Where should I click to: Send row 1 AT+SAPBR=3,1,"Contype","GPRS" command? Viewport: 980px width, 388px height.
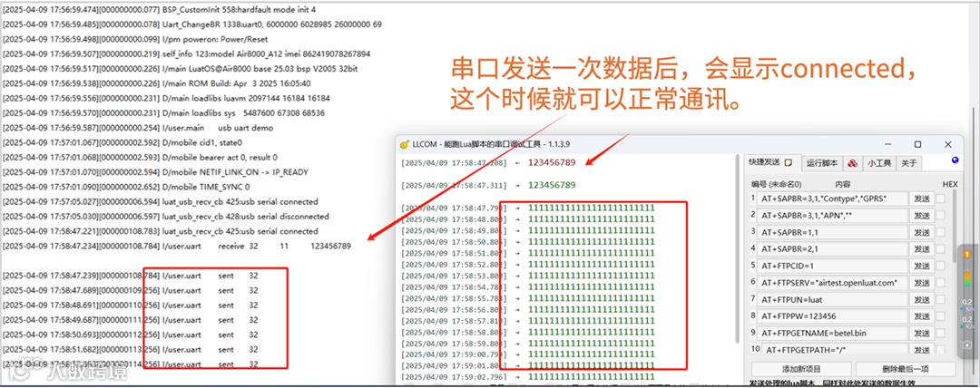point(922,199)
